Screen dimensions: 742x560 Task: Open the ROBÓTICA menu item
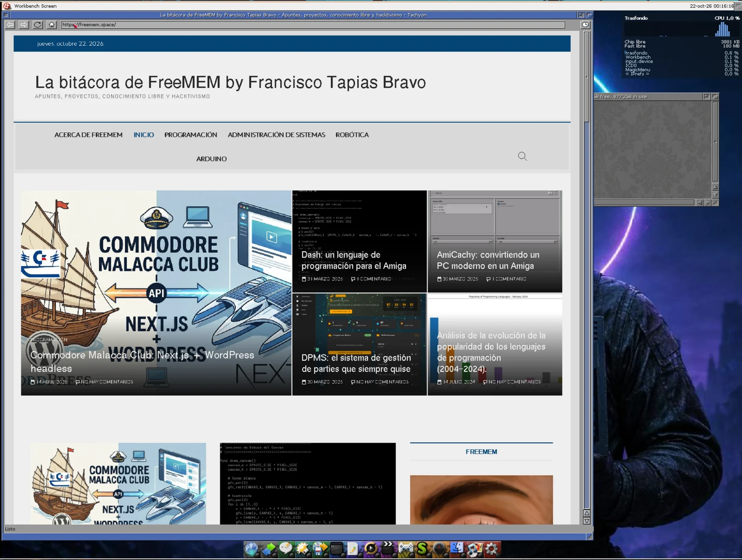pyautogui.click(x=352, y=135)
